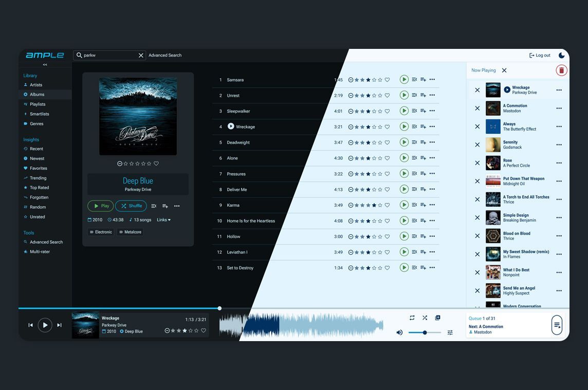Play the track Sleepwalker
The height and width of the screenshot is (390, 588).
pos(404,111)
